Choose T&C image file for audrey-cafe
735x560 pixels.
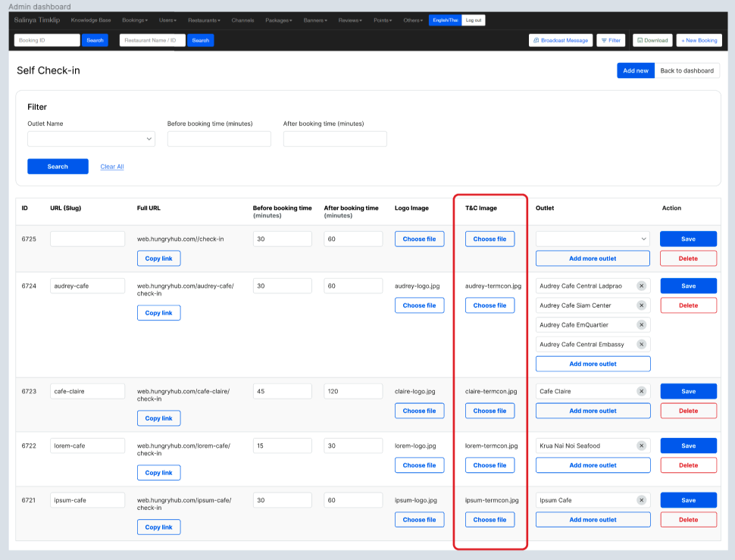[x=489, y=305]
